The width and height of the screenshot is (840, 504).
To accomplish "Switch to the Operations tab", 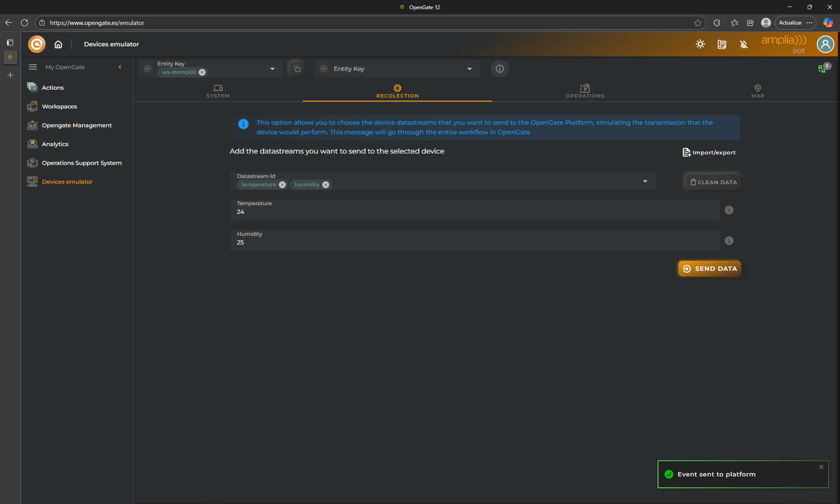I will coord(584,91).
